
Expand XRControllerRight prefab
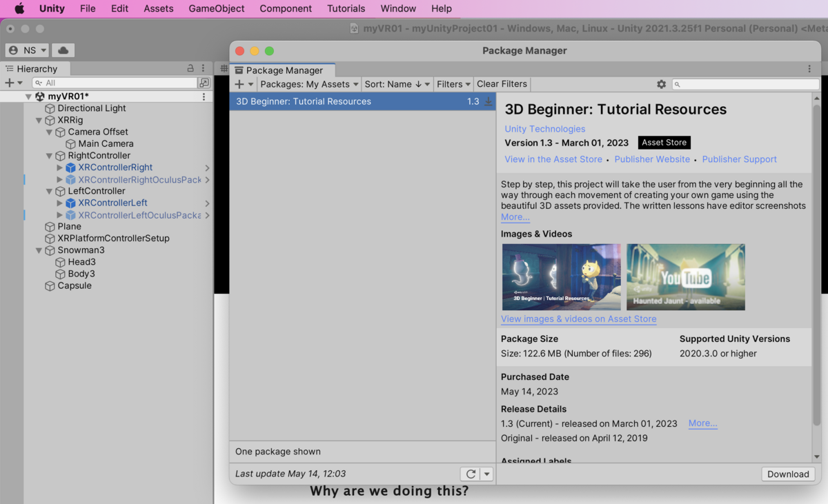pyautogui.click(x=59, y=168)
